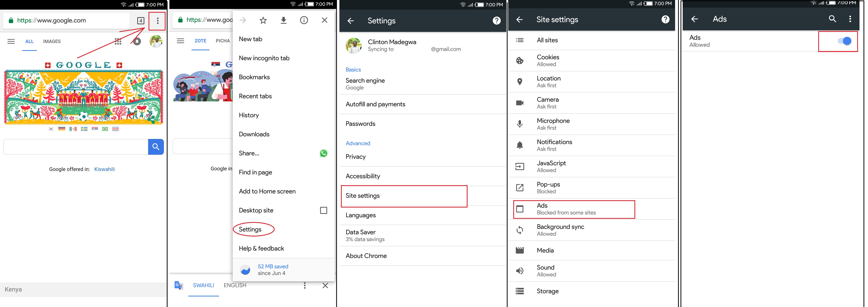Switch to the IMAGES tab on Google

[x=52, y=41]
